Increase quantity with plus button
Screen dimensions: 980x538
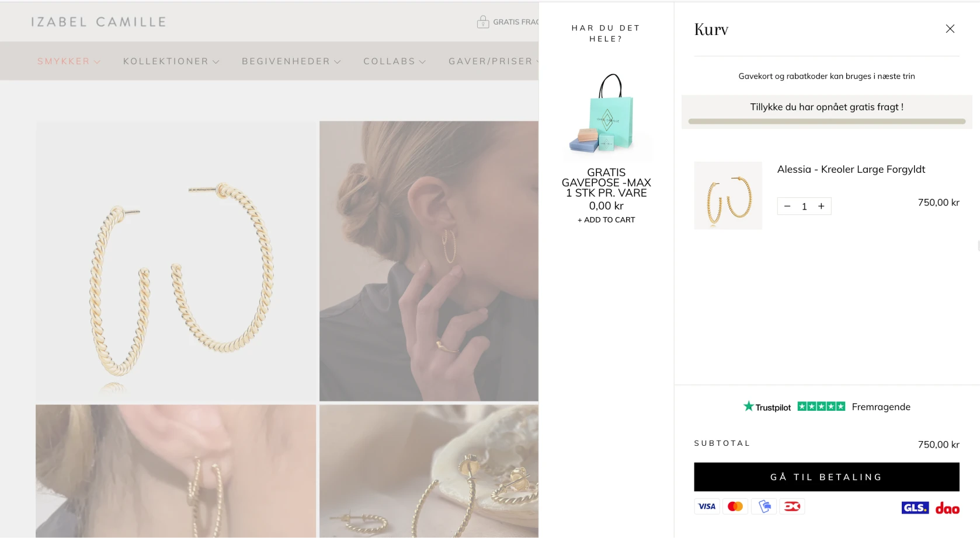tap(821, 206)
